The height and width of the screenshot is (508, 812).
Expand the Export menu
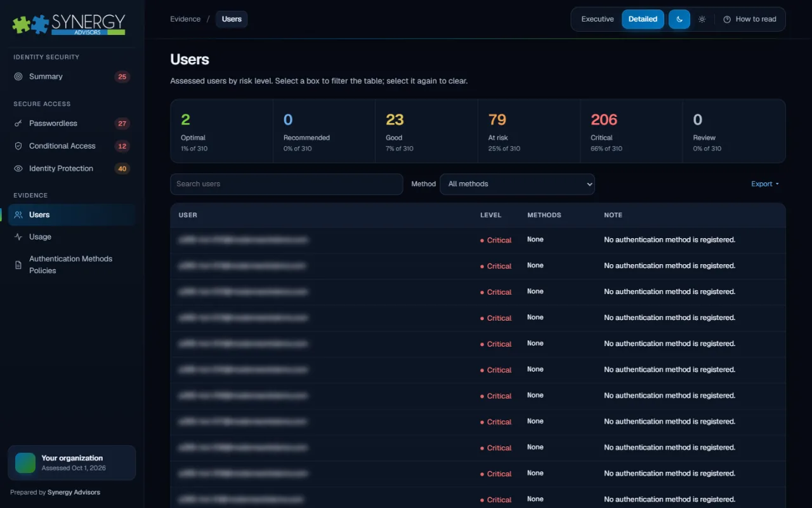point(765,184)
